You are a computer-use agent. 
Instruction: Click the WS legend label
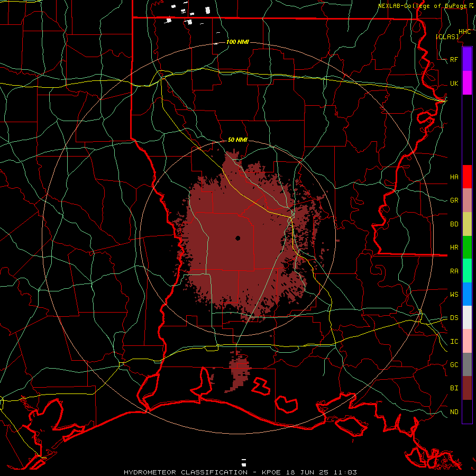pos(454,295)
